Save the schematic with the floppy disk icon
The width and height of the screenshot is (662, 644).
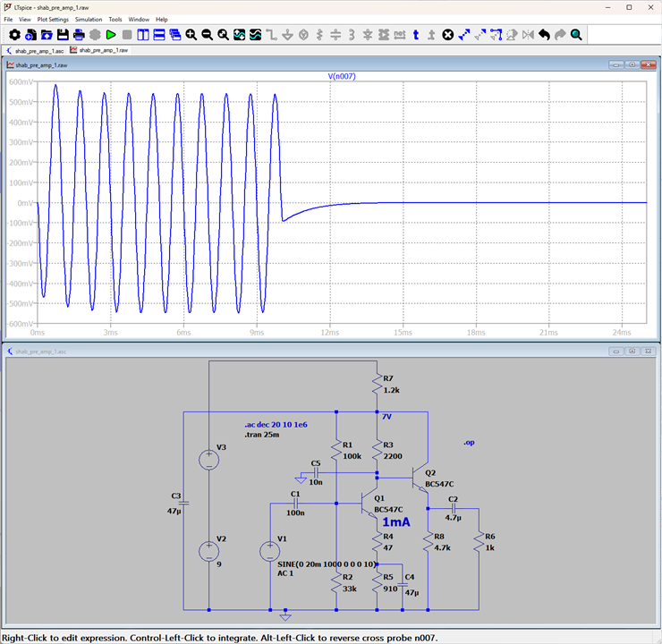pyautogui.click(x=63, y=35)
